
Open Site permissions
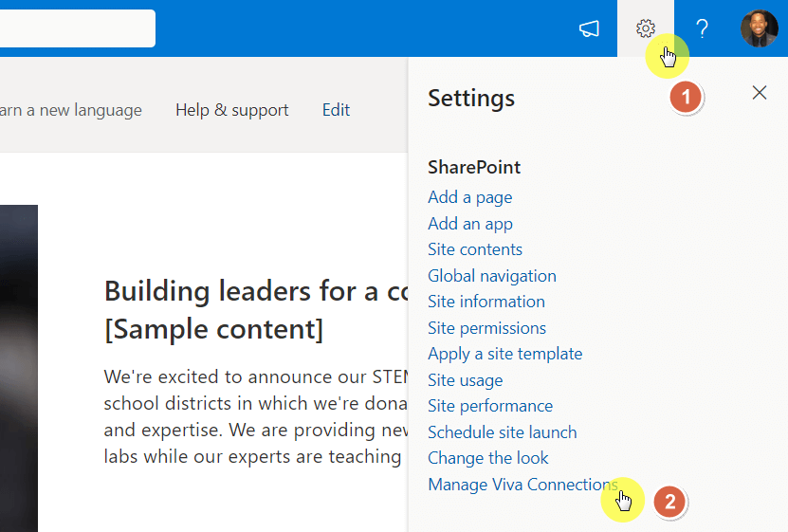[486, 328]
